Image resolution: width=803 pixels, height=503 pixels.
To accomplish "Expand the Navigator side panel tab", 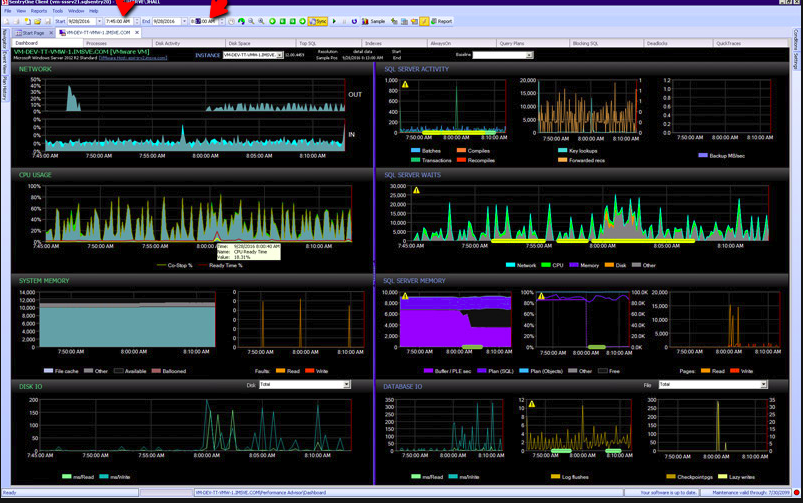I will pyautogui.click(x=5, y=38).
